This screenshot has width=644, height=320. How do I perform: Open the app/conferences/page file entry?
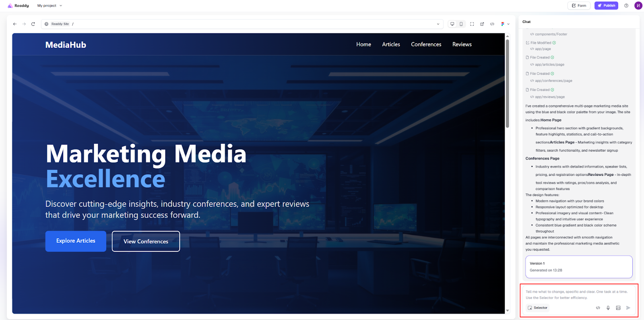551,81
